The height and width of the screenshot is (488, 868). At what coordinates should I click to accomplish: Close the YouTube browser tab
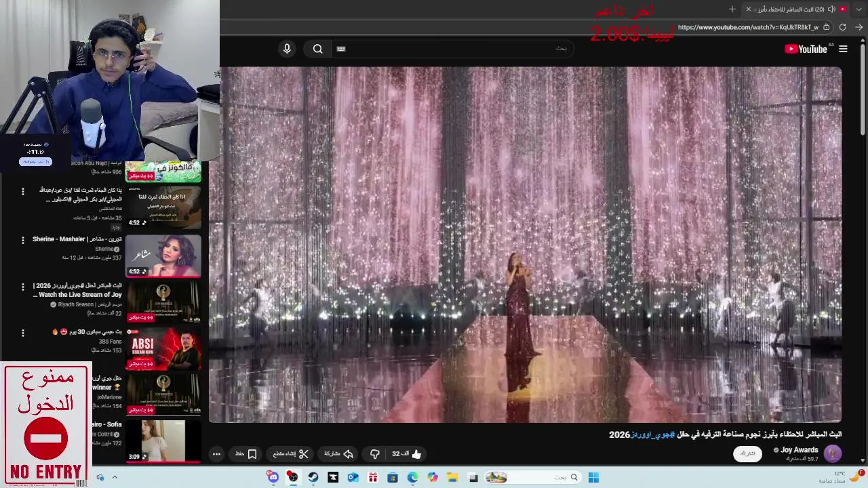click(x=749, y=9)
